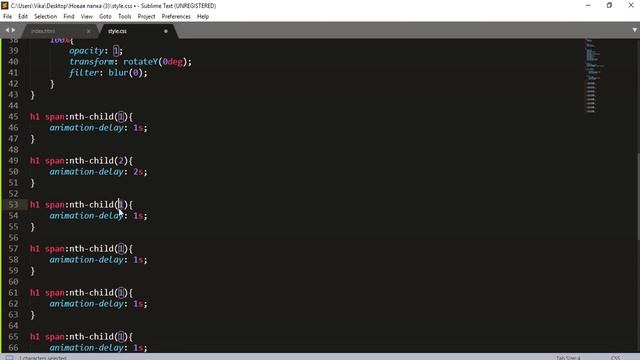The image size is (640, 360).
Task: Go to the previous tab with left arrow
Action: click(7, 30)
